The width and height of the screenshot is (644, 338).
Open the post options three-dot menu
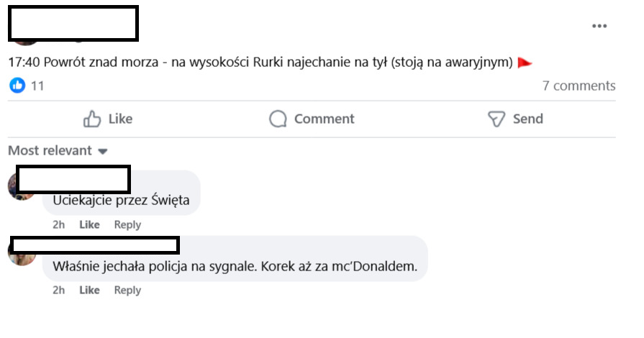599,27
